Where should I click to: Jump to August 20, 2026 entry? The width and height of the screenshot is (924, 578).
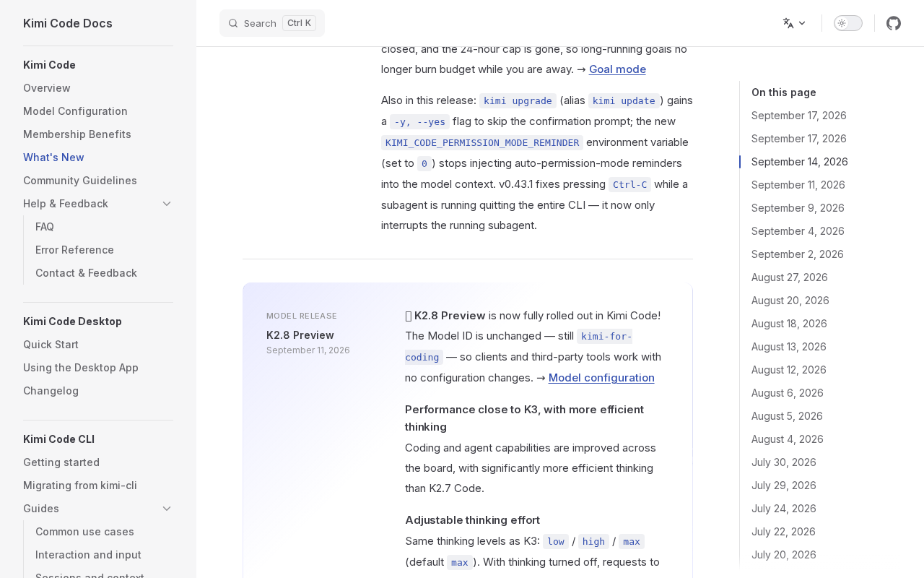[x=790, y=301]
